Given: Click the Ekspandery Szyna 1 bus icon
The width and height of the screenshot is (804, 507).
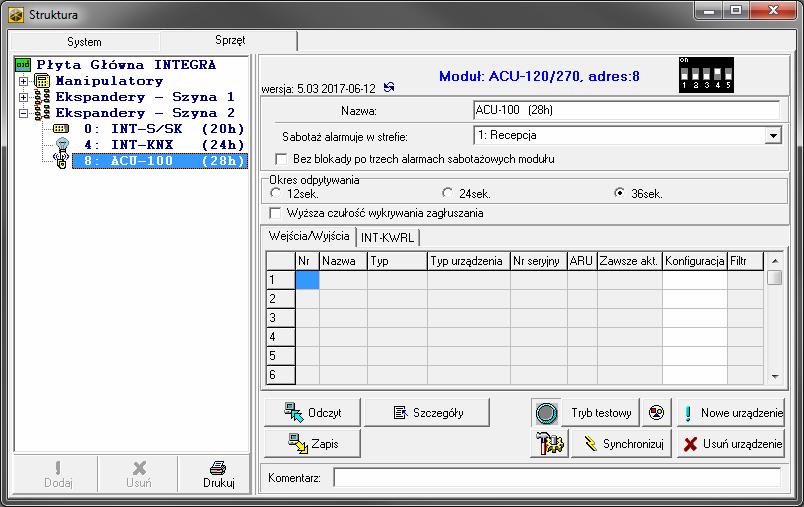Looking at the screenshot, I should pyautogui.click(x=42, y=97).
